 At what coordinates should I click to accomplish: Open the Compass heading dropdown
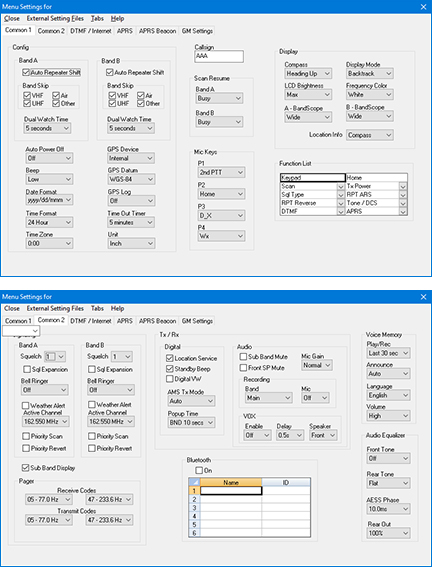click(308, 73)
